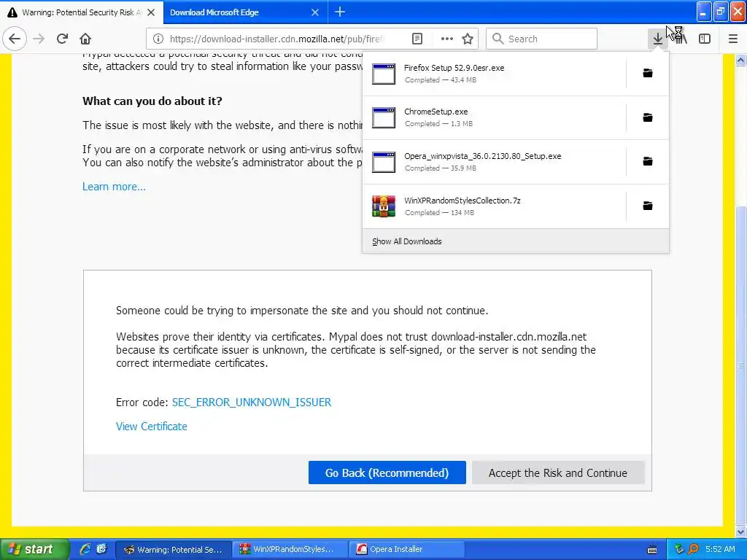Viewport: 747px width, 560px height.
Task: Click the ChromeSetup.exe file icon
Action: click(384, 117)
